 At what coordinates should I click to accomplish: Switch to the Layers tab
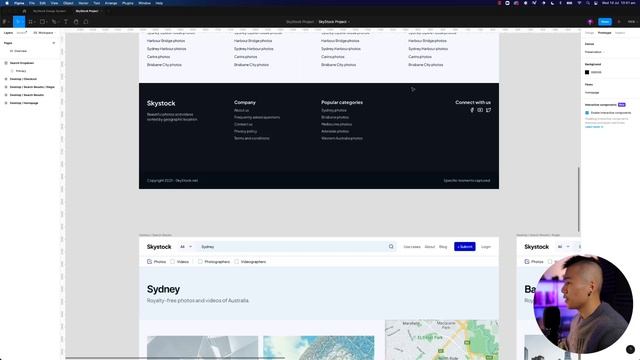pos(8,33)
